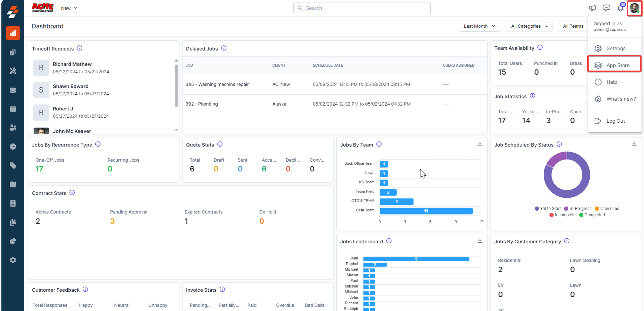Open the customers people icon in sidebar
The width and height of the screenshot is (644, 311).
(13, 128)
